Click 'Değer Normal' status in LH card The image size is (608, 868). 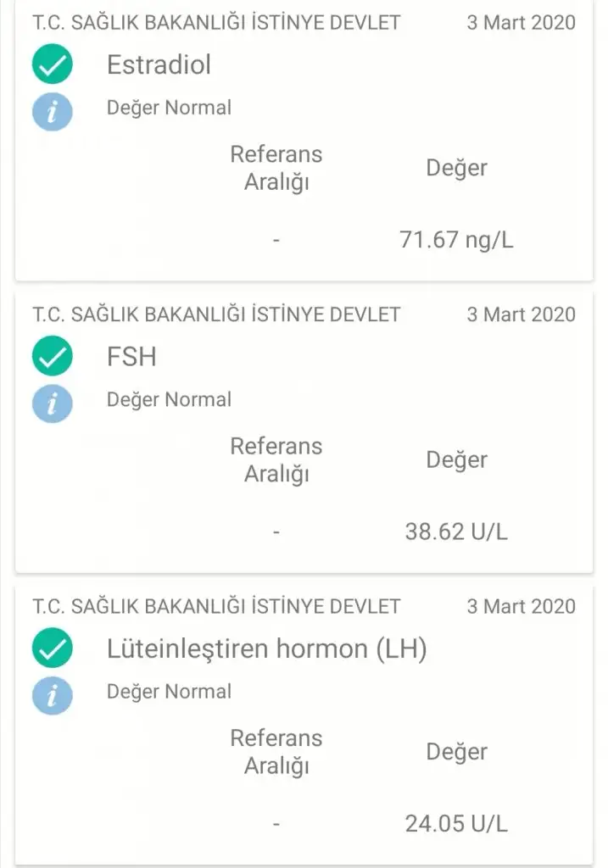pyautogui.click(x=169, y=692)
